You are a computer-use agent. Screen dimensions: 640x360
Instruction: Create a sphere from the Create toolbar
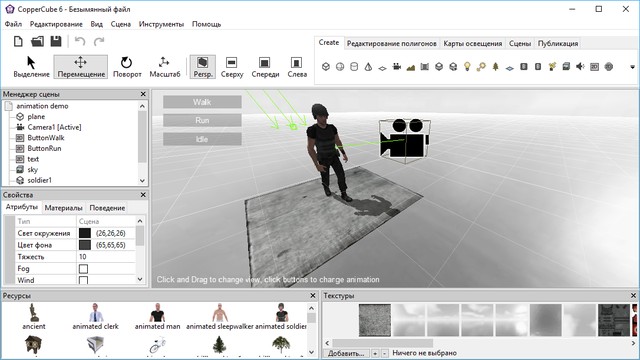[x=340, y=67]
